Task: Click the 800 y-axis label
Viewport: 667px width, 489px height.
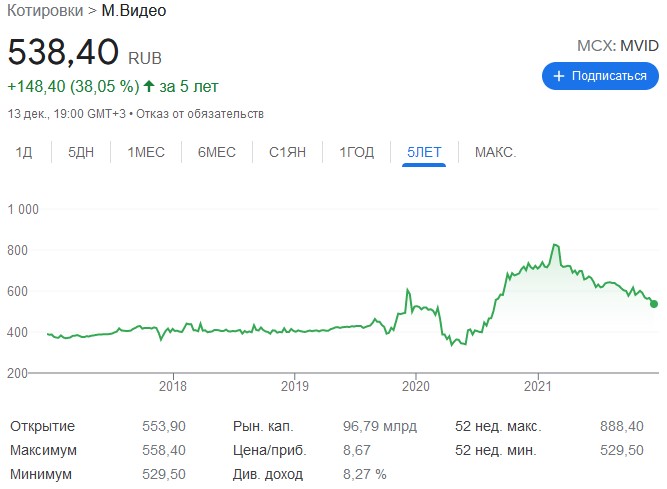Action: pyautogui.click(x=17, y=250)
